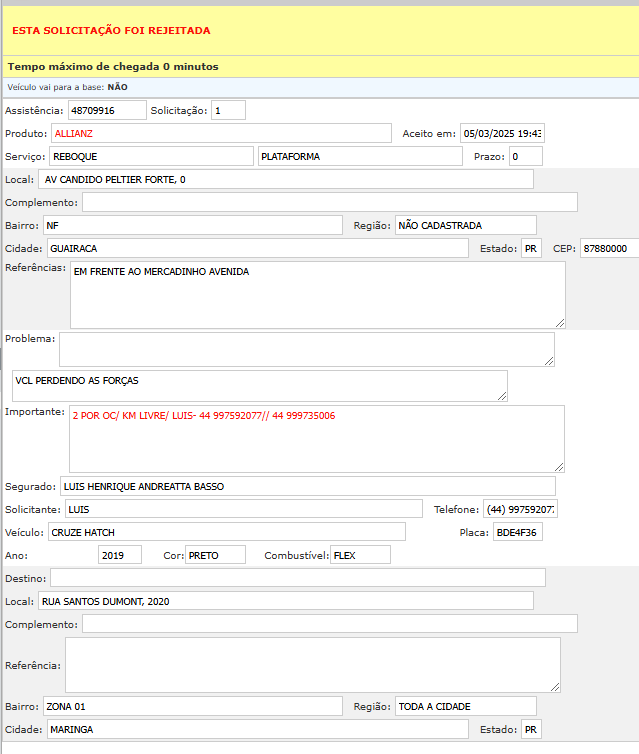This screenshot has height=754, width=639.
Task: Focus the Aceito em date field
Action: coord(501,133)
